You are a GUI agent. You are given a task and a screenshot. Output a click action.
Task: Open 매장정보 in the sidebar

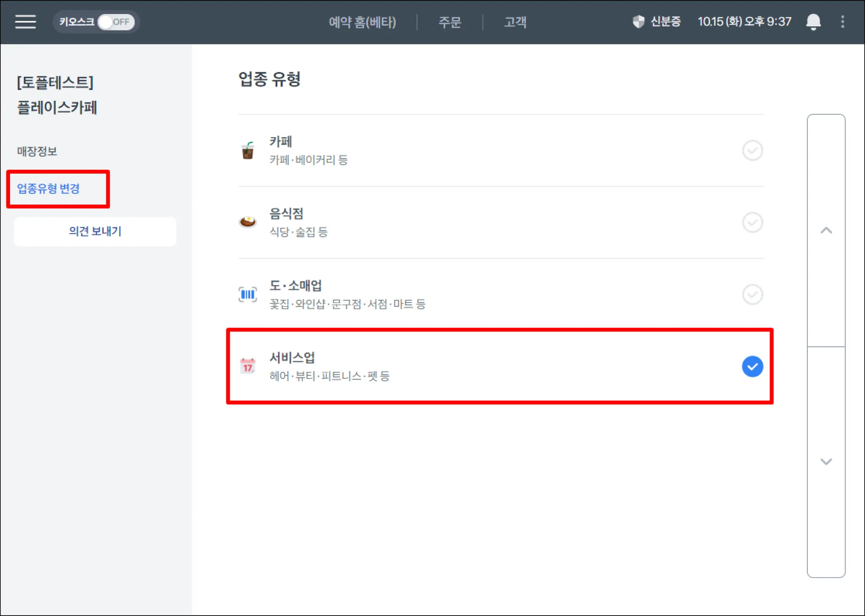[37, 151]
